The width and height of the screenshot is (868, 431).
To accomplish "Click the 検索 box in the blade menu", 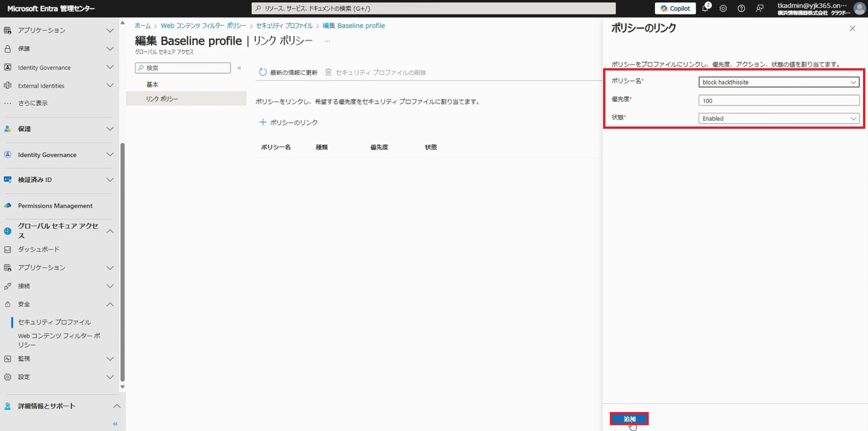I will [x=183, y=68].
